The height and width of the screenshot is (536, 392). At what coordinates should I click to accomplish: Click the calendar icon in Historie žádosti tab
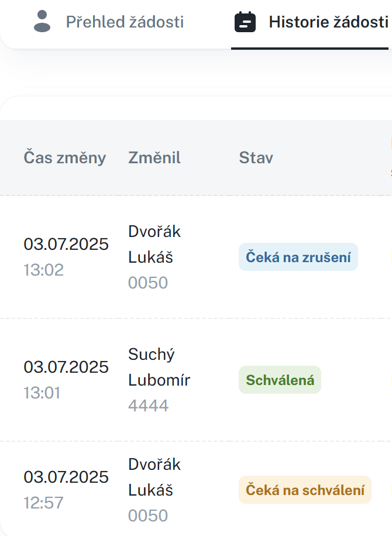pyautogui.click(x=245, y=22)
